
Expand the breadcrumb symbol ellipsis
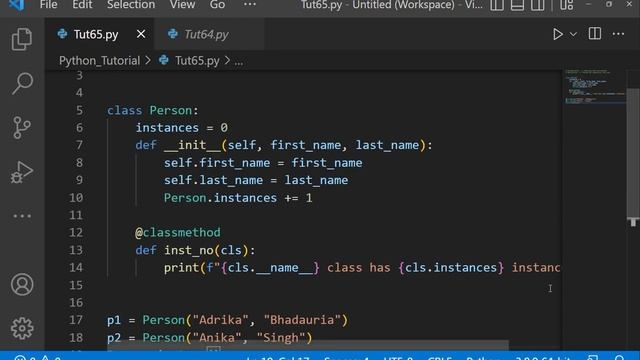pyautogui.click(x=239, y=62)
